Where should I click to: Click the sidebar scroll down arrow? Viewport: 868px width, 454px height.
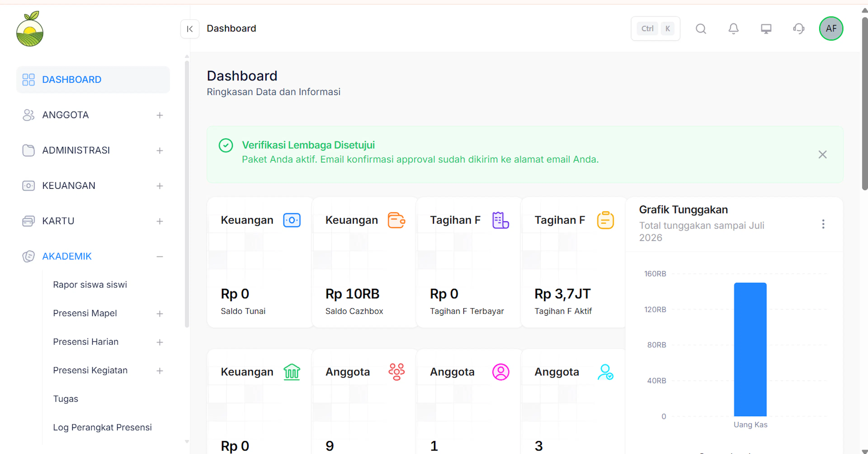[187, 442]
